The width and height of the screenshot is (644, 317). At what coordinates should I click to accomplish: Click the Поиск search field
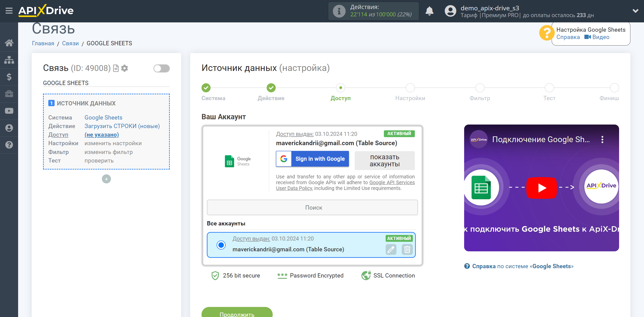(x=312, y=208)
